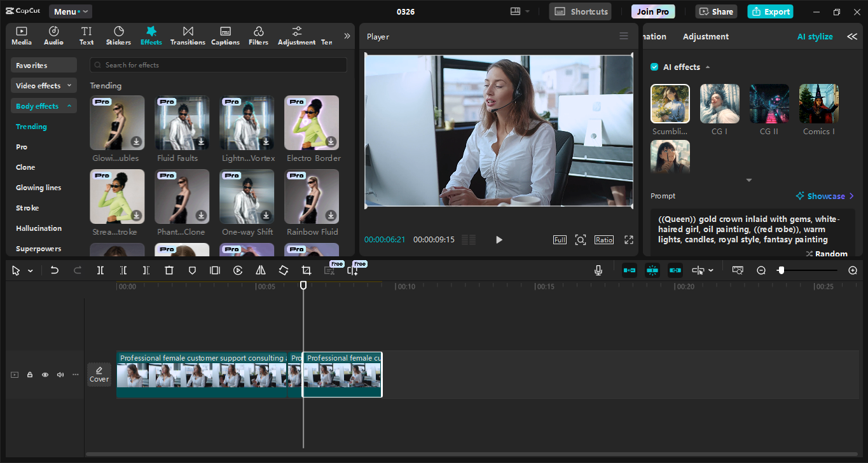Screen dimensions: 868x463
Task: Lock the video track with the padlock toggle
Action: pos(29,375)
